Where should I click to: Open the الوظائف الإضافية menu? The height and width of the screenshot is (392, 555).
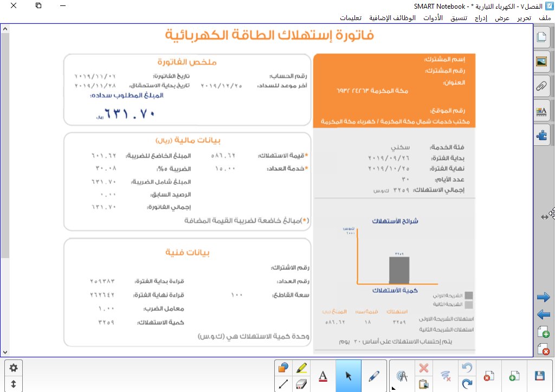[x=392, y=18]
